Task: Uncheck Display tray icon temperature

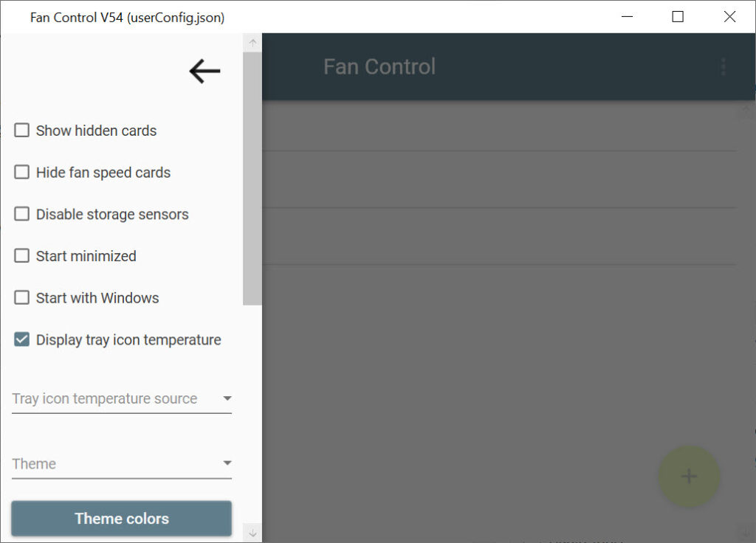Action: coord(21,339)
